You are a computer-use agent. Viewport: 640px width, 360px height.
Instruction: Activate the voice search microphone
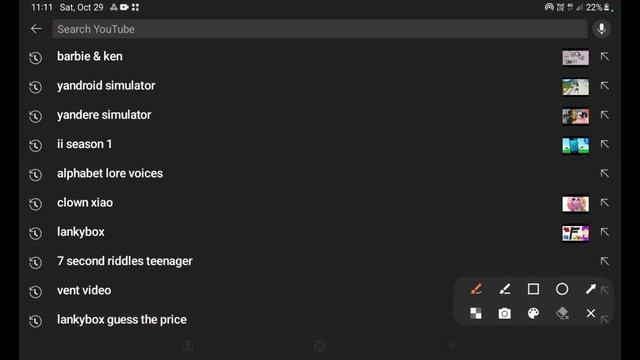pos(601,29)
